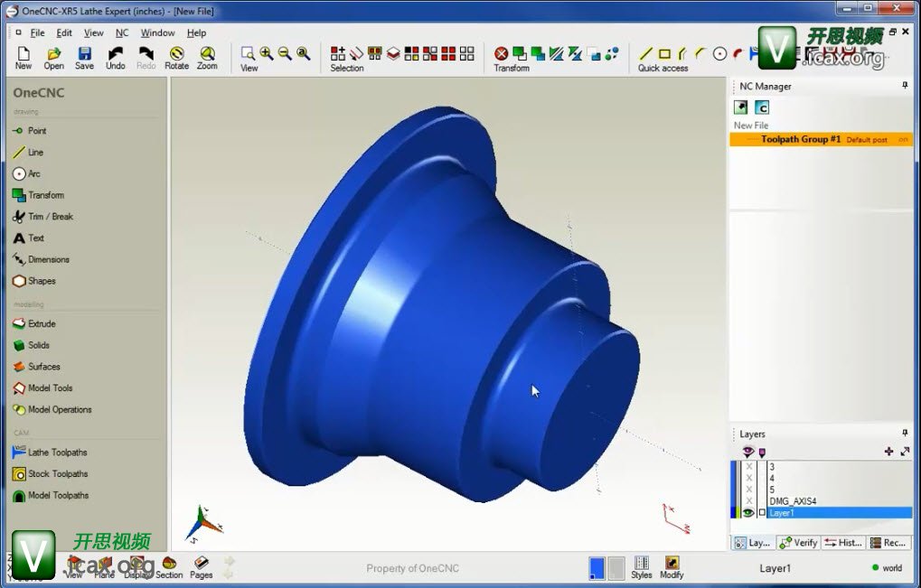Click the purple marker header in Layers

pos(763,452)
